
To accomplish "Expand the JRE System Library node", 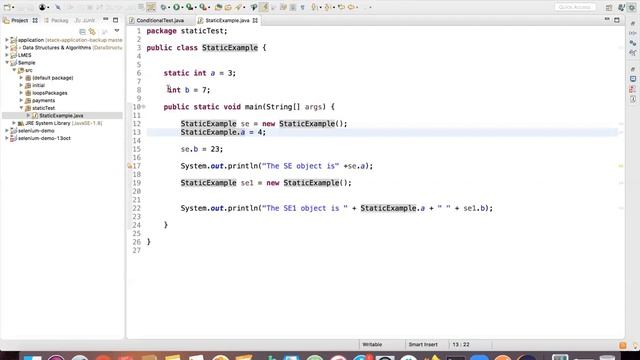I will click(14, 123).
